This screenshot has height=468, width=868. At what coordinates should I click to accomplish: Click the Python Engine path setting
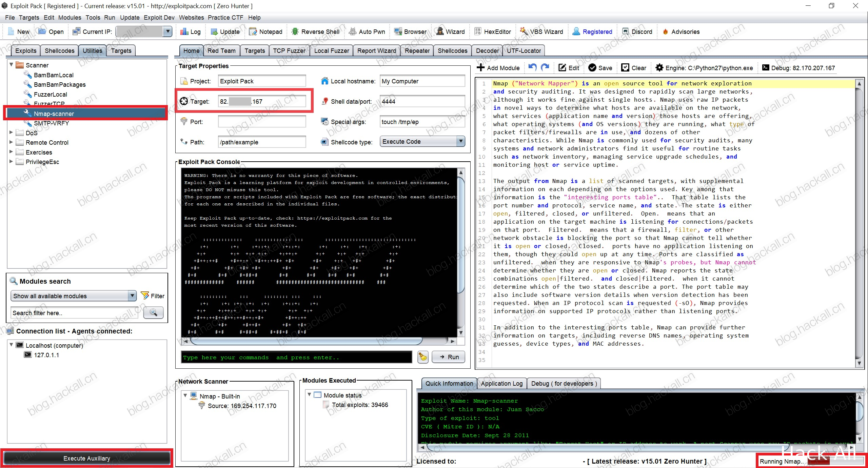click(704, 68)
